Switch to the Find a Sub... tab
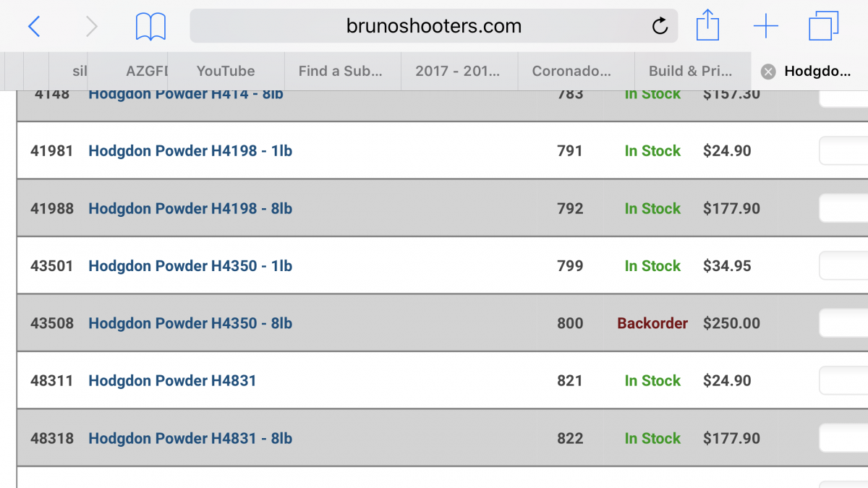868x488 pixels. (x=340, y=71)
